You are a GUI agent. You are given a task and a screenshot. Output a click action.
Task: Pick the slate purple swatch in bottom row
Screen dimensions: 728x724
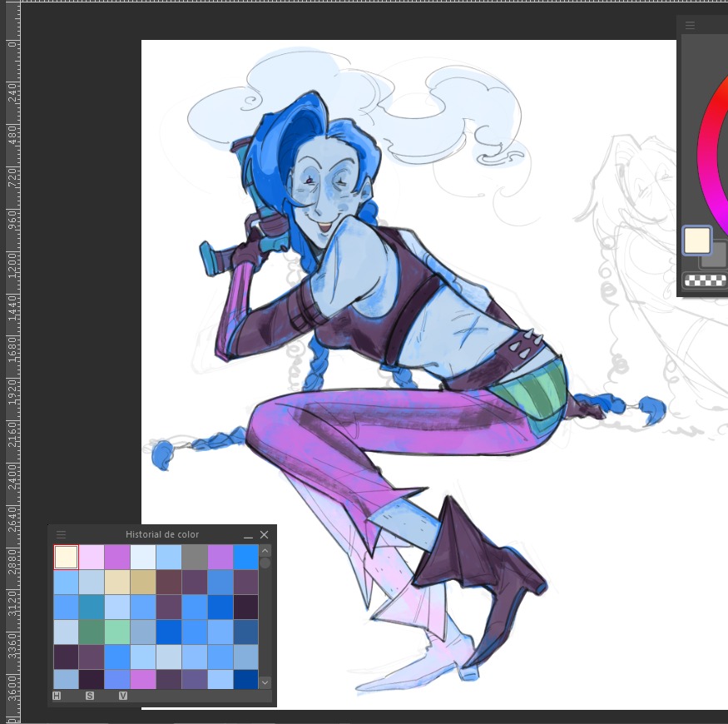click(195, 679)
